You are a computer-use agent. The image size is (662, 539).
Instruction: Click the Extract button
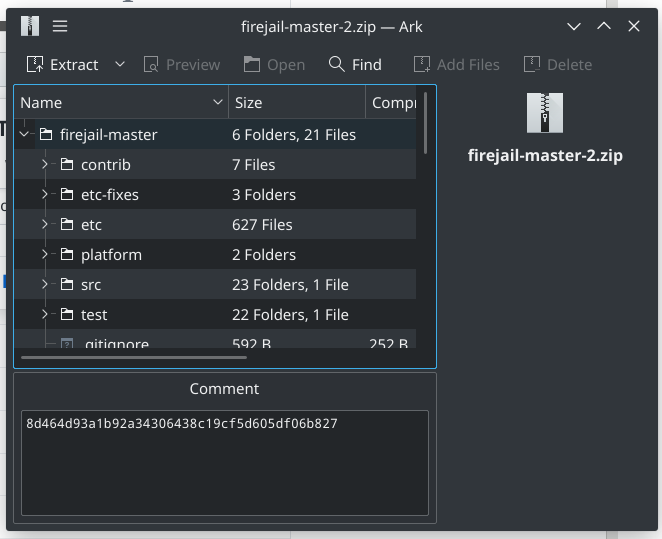click(62, 65)
